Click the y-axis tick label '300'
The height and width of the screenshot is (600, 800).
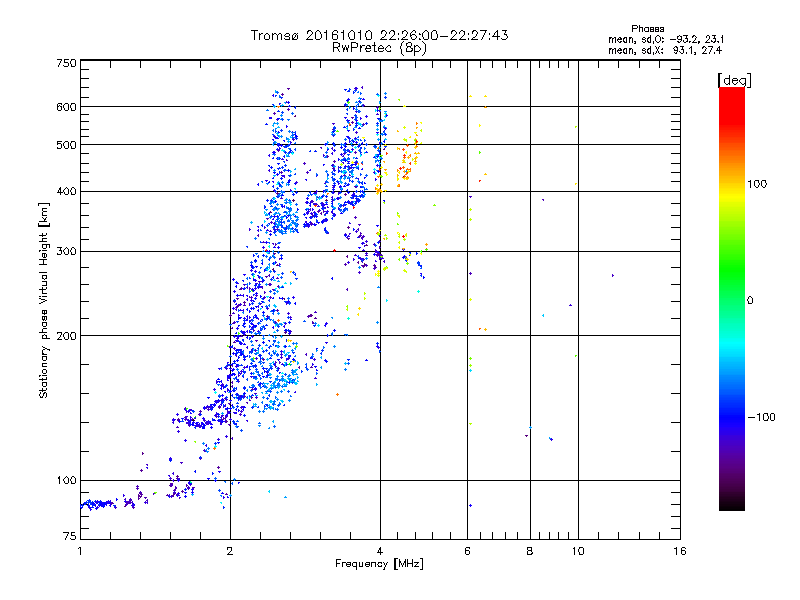coord(66,251)
